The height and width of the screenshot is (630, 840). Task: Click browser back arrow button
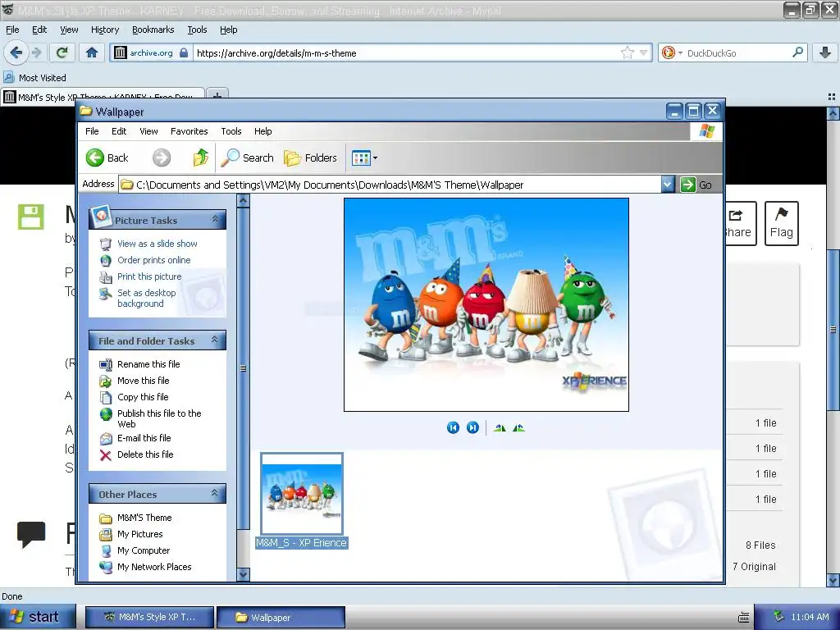click(x=16, y=52)
